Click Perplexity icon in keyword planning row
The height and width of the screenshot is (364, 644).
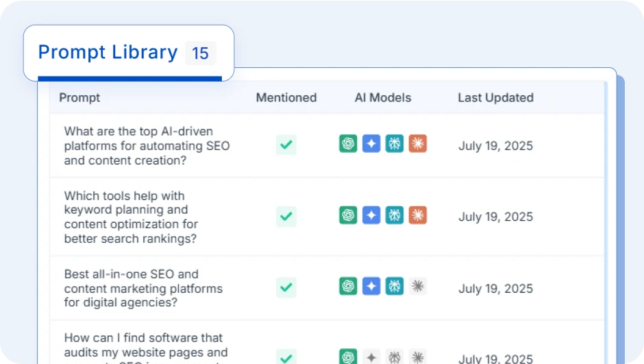coord(395,215)
